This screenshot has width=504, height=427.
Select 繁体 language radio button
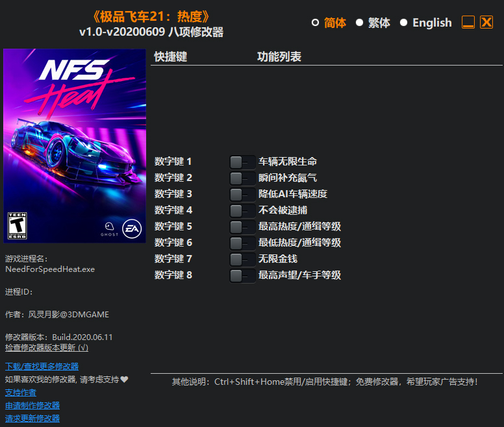pos(359,23)
